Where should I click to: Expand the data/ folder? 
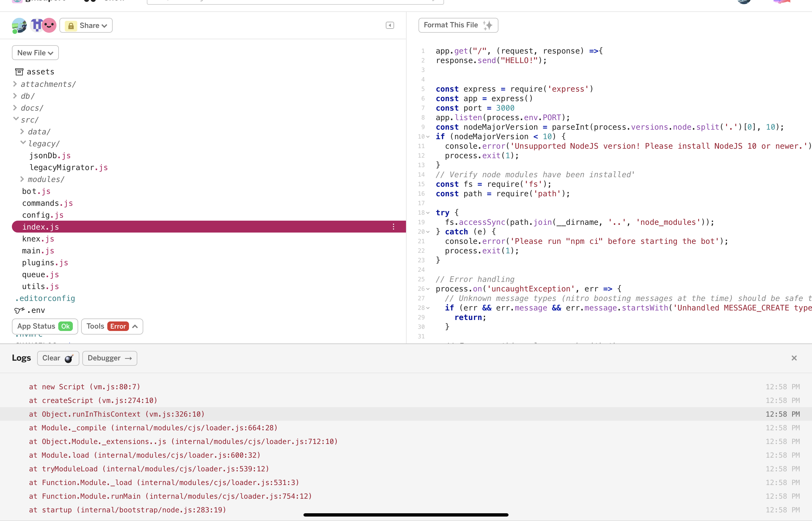(x=35, y=131)
